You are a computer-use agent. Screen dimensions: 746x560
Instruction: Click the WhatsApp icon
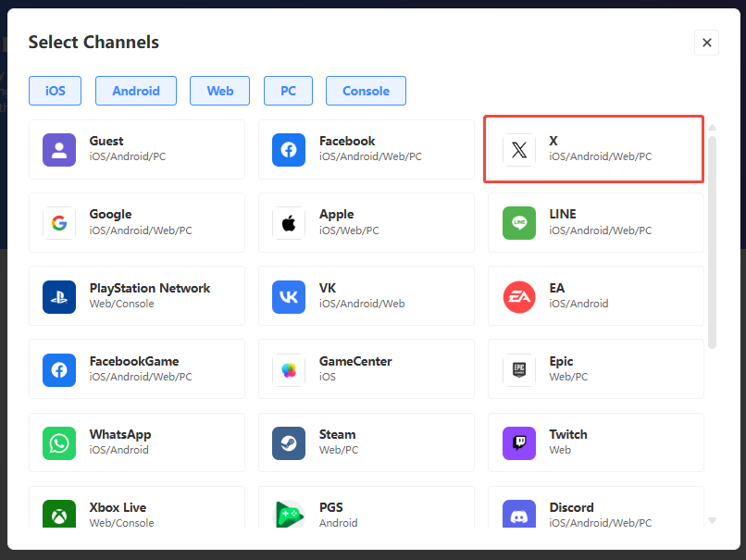pyautogui.click(x=59, y=442)
